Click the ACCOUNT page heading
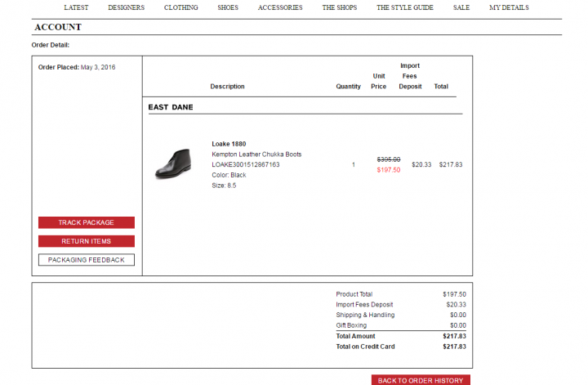Image resolution: width=588 pixels, height=385 pixels. [58, 27]
